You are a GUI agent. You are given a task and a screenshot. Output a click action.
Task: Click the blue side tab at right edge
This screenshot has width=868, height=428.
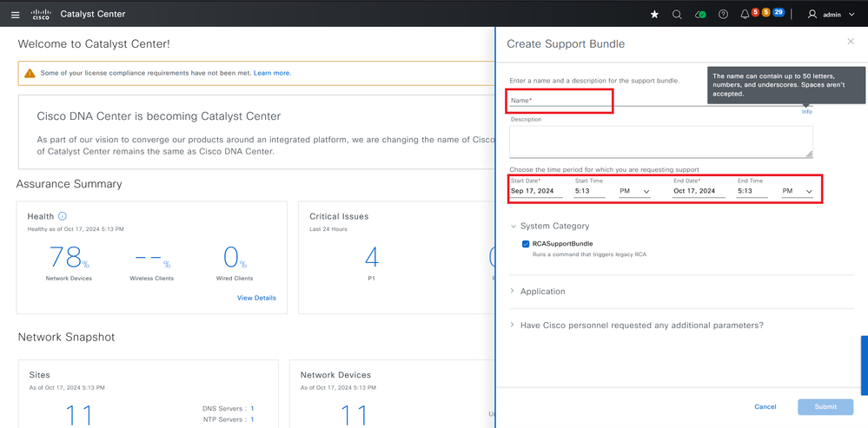coord(865,365)
